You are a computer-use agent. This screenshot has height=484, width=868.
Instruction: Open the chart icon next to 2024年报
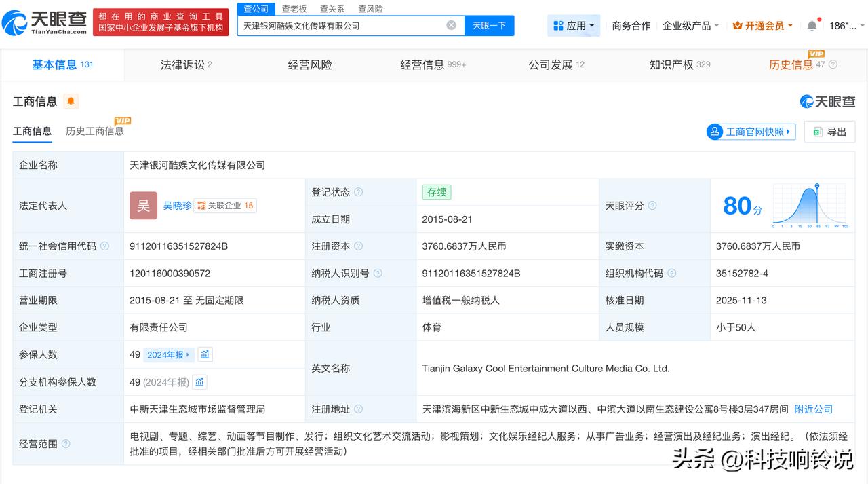tap(205, 354)
